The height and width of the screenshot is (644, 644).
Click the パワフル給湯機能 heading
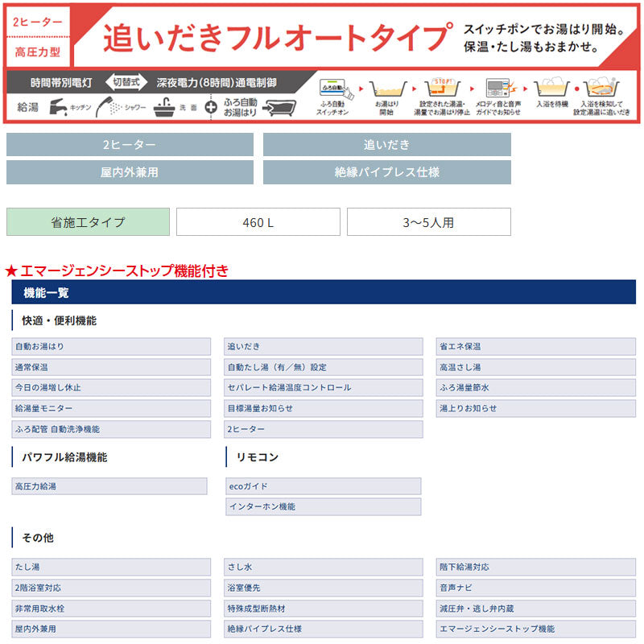[x=64, y=457]
